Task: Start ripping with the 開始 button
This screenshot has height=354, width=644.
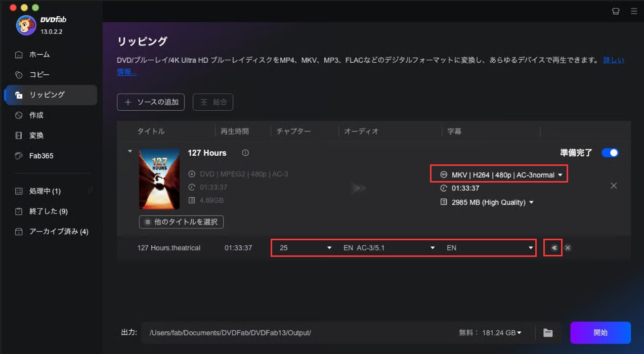Action: [600, 332]
